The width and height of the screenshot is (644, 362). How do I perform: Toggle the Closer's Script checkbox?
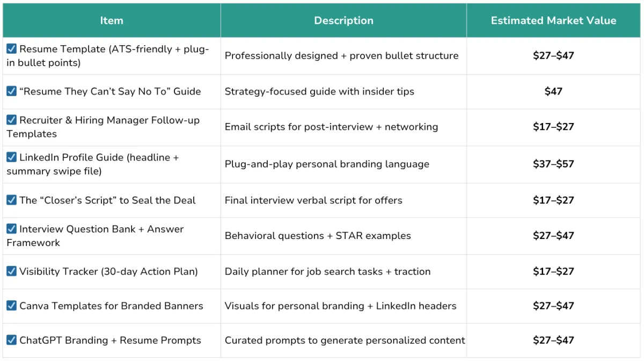(x=11, y=200)
